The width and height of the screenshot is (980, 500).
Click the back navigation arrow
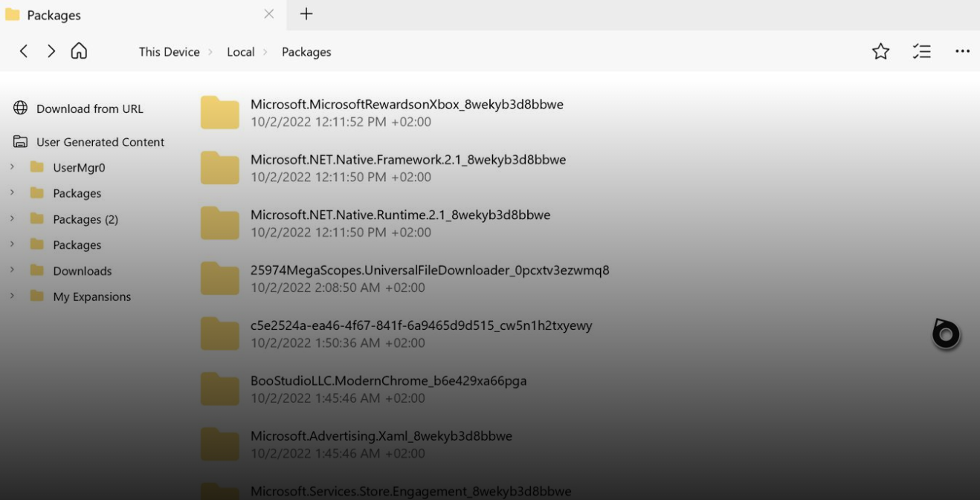pyautogui.click(x=23, y=51)
